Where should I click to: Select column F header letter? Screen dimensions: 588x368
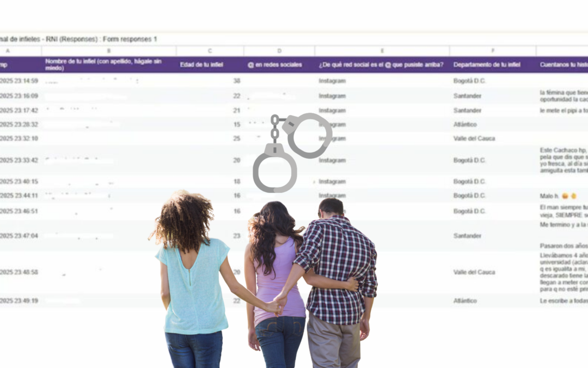[x=492, y=51]
